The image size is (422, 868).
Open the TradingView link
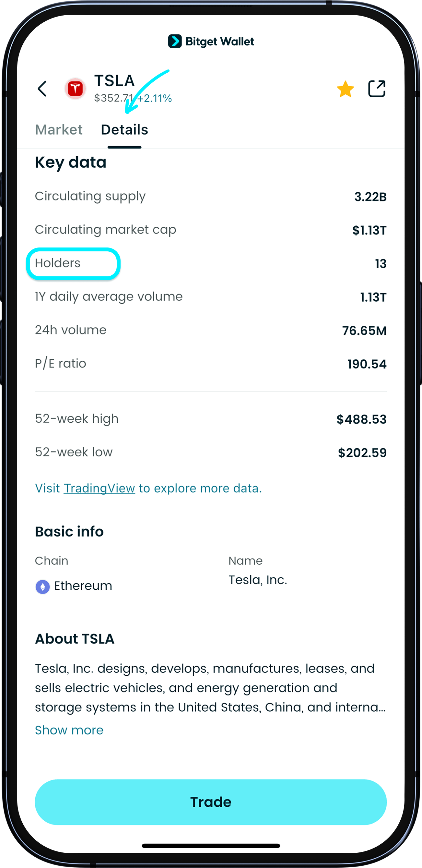coord(100,488)
